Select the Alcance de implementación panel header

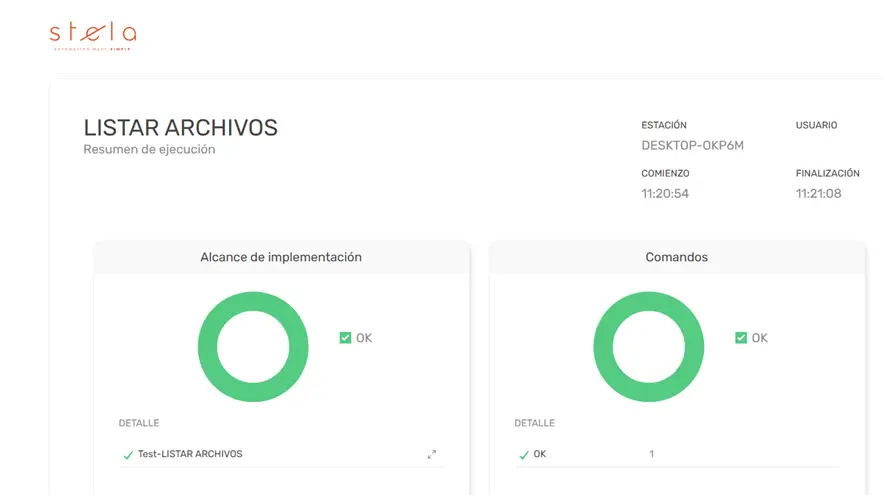click(281, 257)
